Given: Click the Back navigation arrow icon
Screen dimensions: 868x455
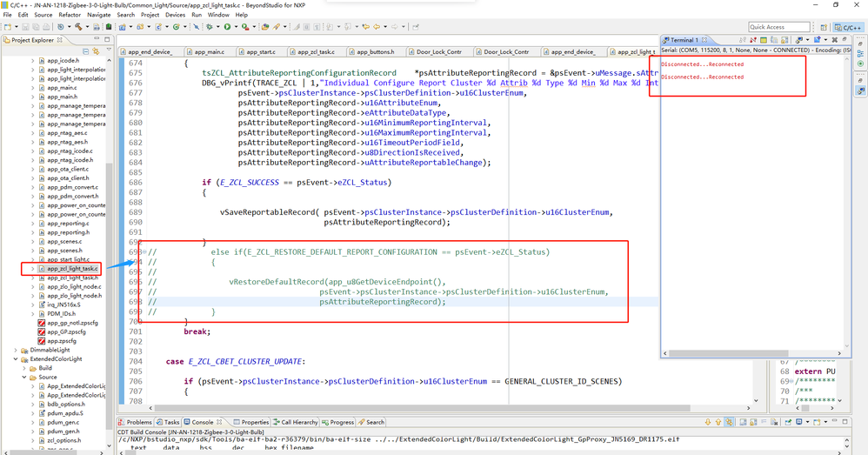Looking at the screenshot, I should click(377, 27).
